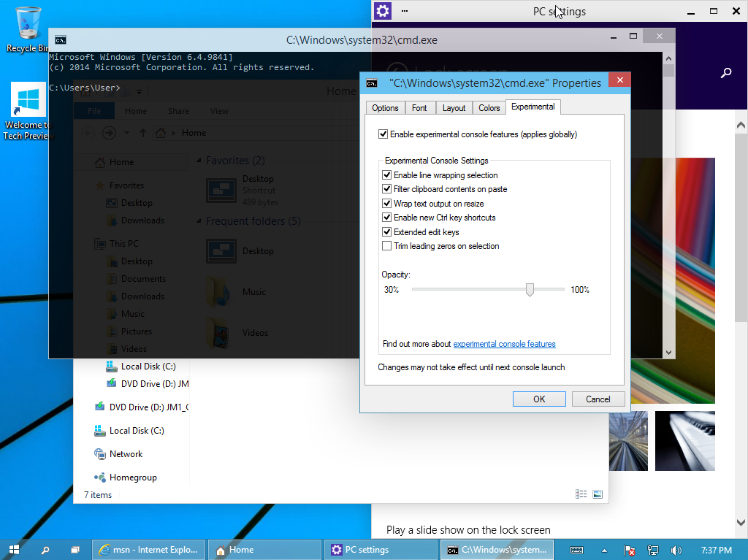Click the PC settings gear icon in title bar
Viewport: 748px width, 560px height.
click(x=383, y=10)
